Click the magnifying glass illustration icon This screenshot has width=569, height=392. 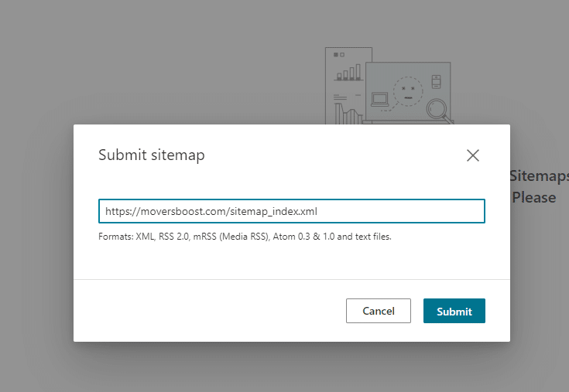438,107
